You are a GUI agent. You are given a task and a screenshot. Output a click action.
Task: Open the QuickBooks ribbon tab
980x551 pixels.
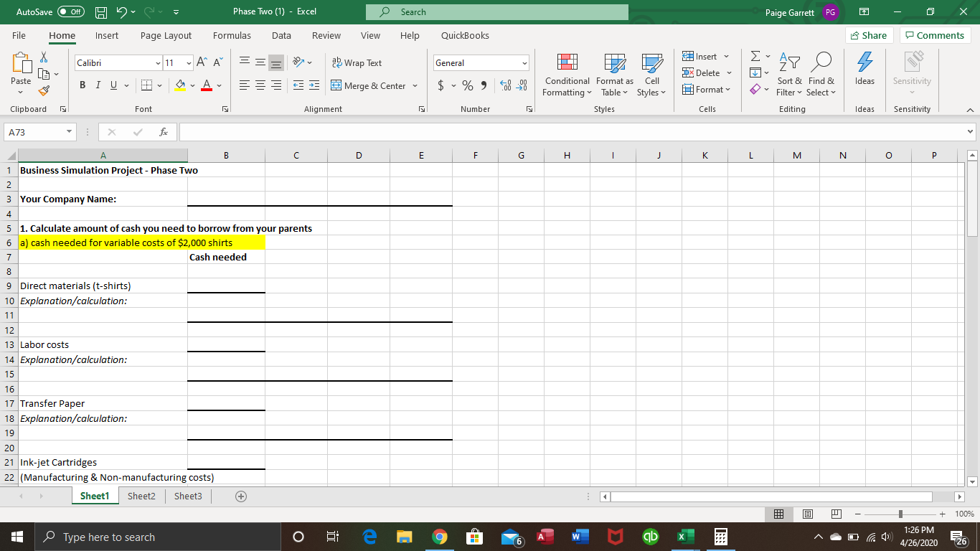click(465, 35)
